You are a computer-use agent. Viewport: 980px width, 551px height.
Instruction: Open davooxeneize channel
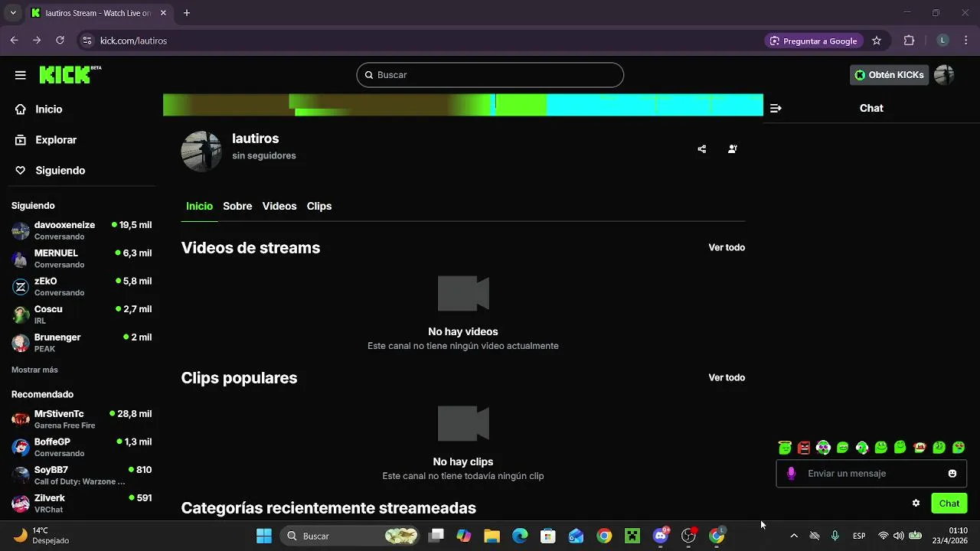click(x=82, y=230)
